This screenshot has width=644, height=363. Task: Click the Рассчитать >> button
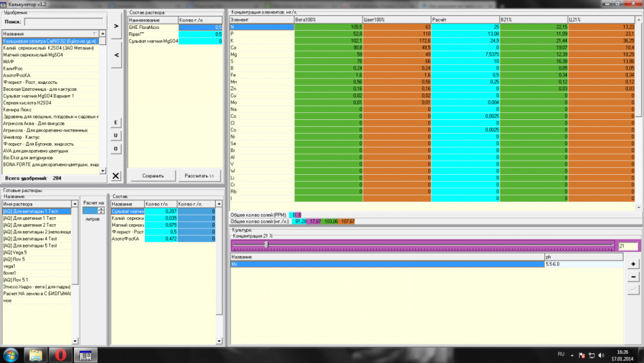click(x=199, y=175)
